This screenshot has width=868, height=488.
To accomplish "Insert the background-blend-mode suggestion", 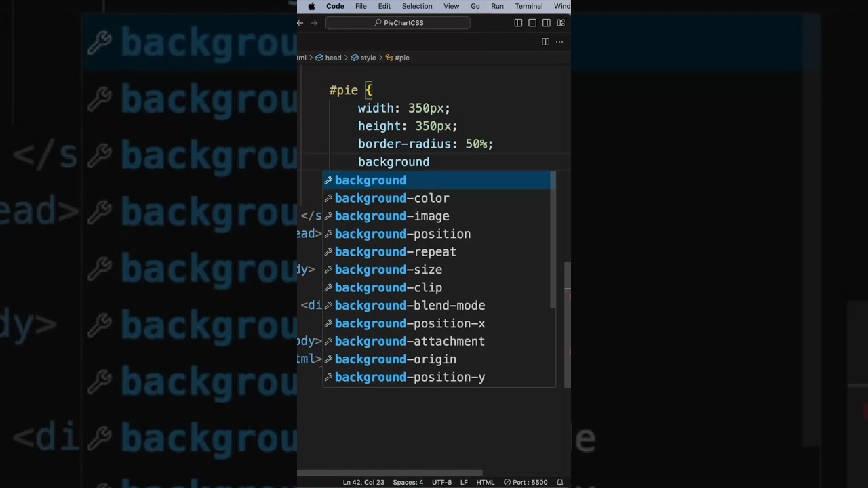I will tap(439, 306).
